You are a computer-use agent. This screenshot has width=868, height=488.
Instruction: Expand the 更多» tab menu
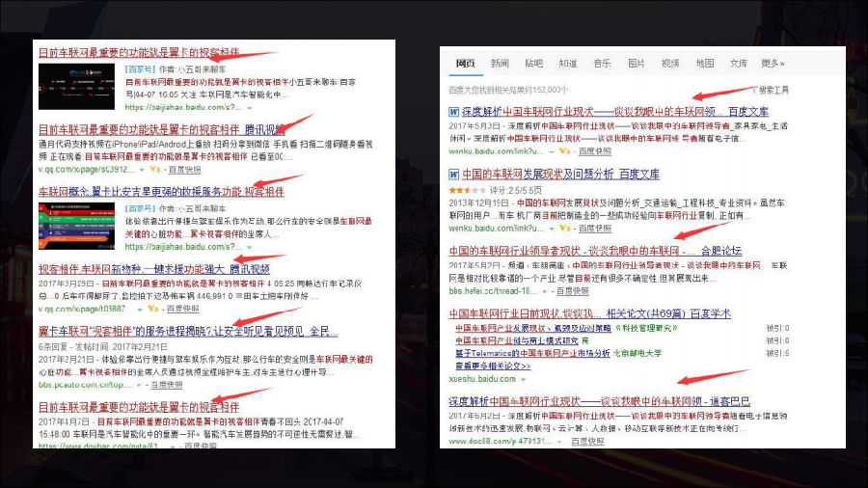773,64
